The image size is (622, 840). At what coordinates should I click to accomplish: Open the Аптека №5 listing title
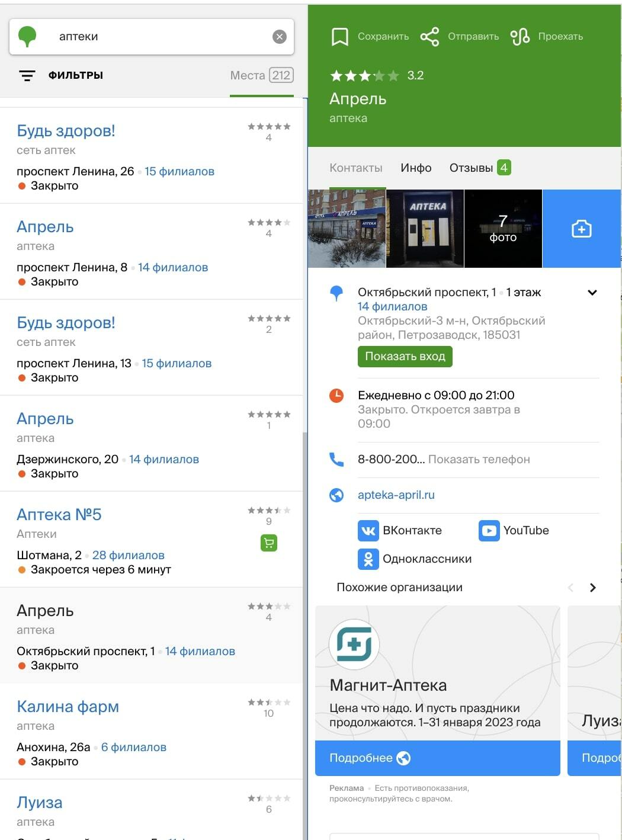(x=59, y=515)
